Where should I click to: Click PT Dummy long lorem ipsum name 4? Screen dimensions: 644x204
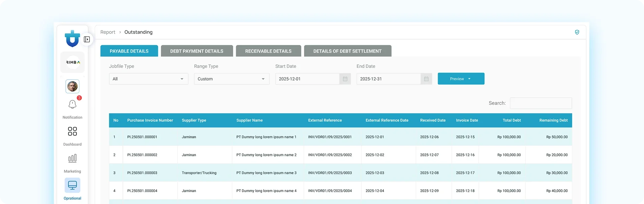pos(266,191)
